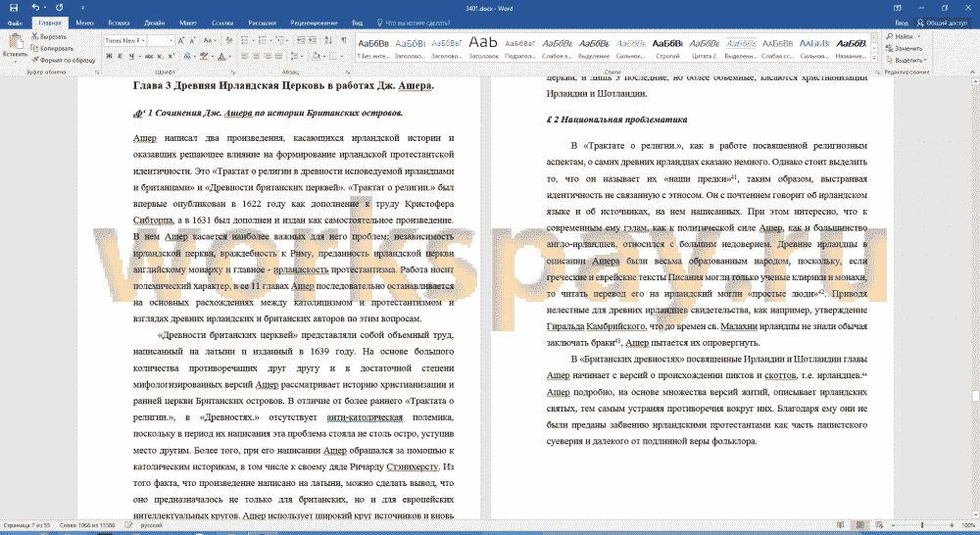Apply font color (red A)
This screenshot has width=980, height=535.
(221, 56)
